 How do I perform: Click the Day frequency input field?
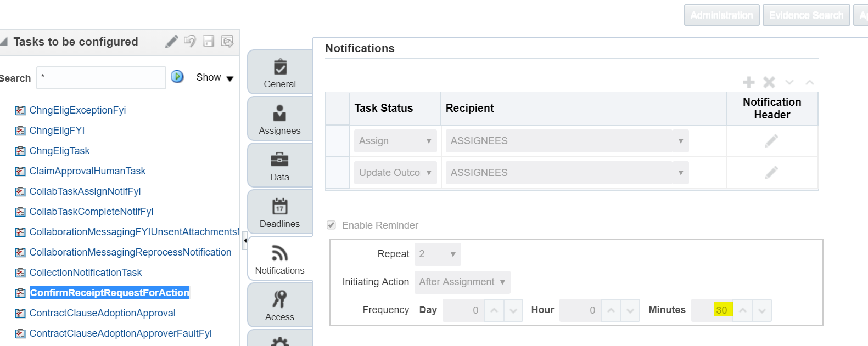coord(464,310)
